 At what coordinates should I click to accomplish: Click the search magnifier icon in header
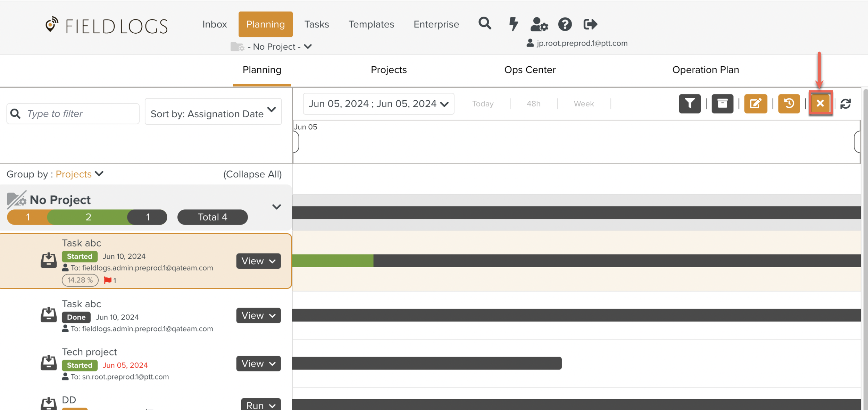485,24
